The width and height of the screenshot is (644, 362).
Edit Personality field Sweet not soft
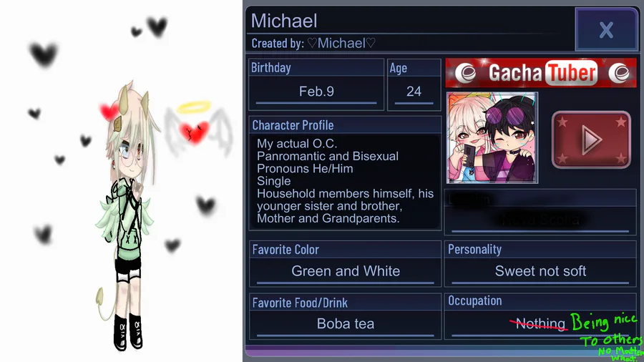[540, 271]
